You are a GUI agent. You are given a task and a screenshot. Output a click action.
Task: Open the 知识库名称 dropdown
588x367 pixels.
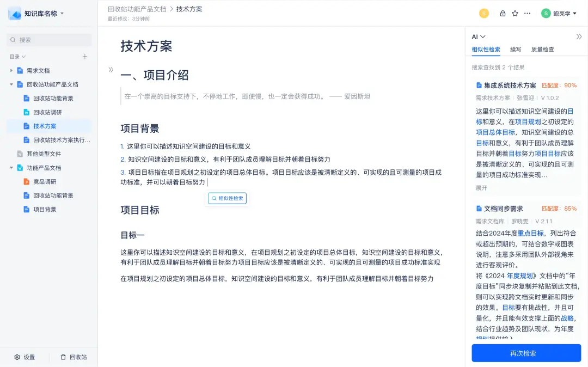(62, 14)
